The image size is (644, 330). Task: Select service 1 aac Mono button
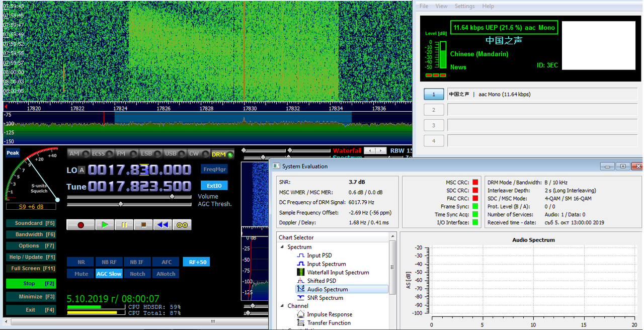434,94
